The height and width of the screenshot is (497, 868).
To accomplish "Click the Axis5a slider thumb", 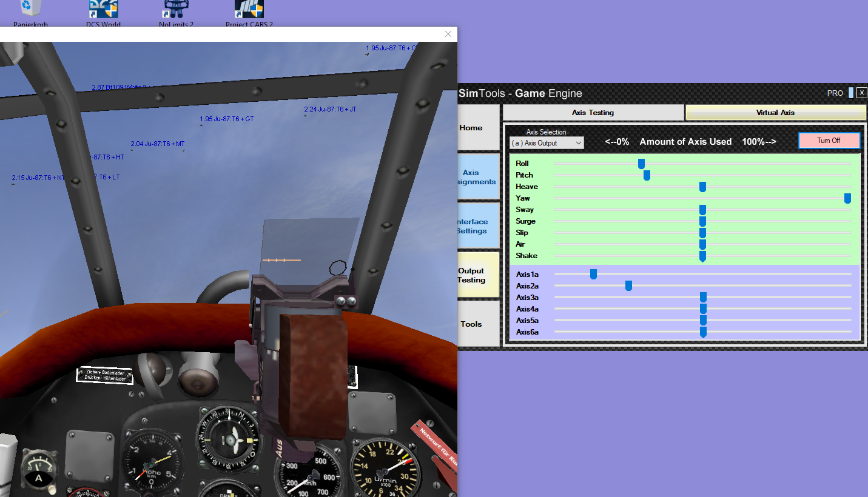I will tap(703, 321).
